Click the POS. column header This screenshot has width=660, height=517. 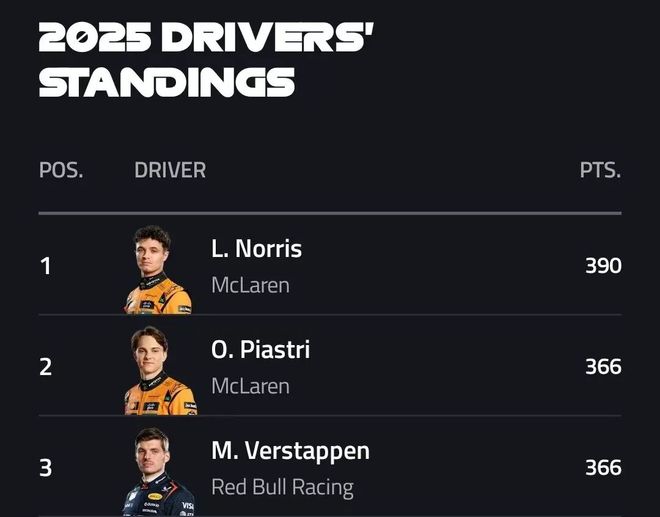(61, 170)
